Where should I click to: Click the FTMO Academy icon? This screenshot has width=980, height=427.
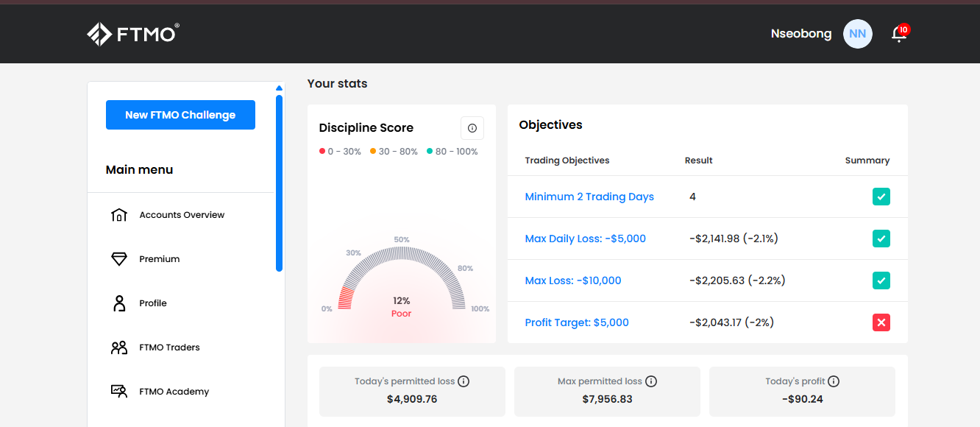[x=119, y=392]
